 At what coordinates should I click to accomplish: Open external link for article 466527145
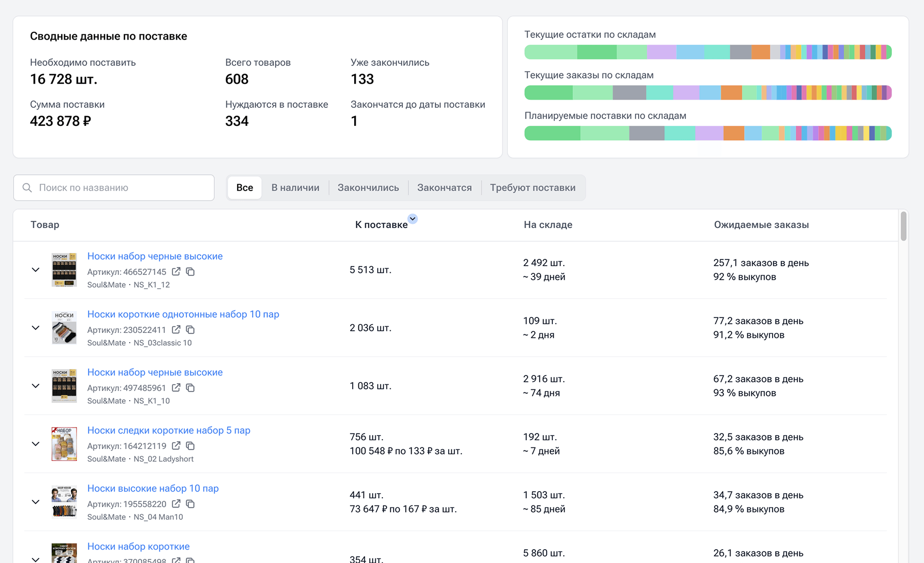pos(176,271)
